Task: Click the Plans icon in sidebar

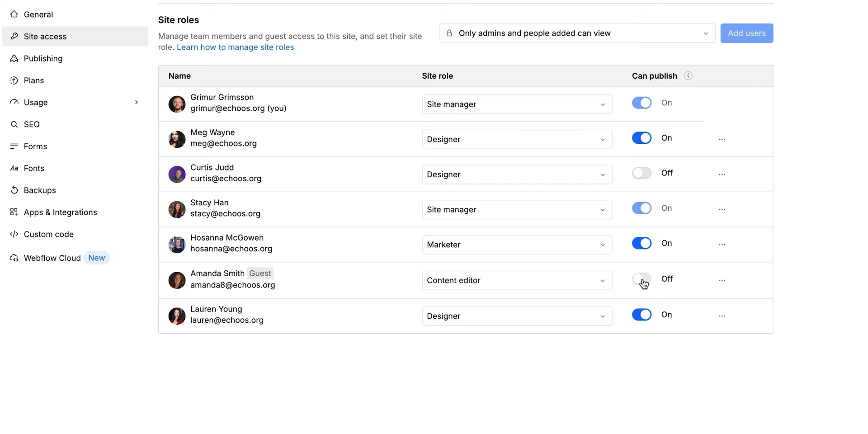Action: [x=14, y=80]
